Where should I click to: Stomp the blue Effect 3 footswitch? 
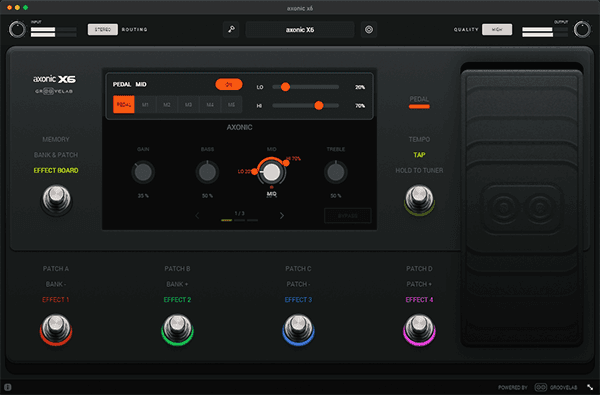[x=298, y=330]
